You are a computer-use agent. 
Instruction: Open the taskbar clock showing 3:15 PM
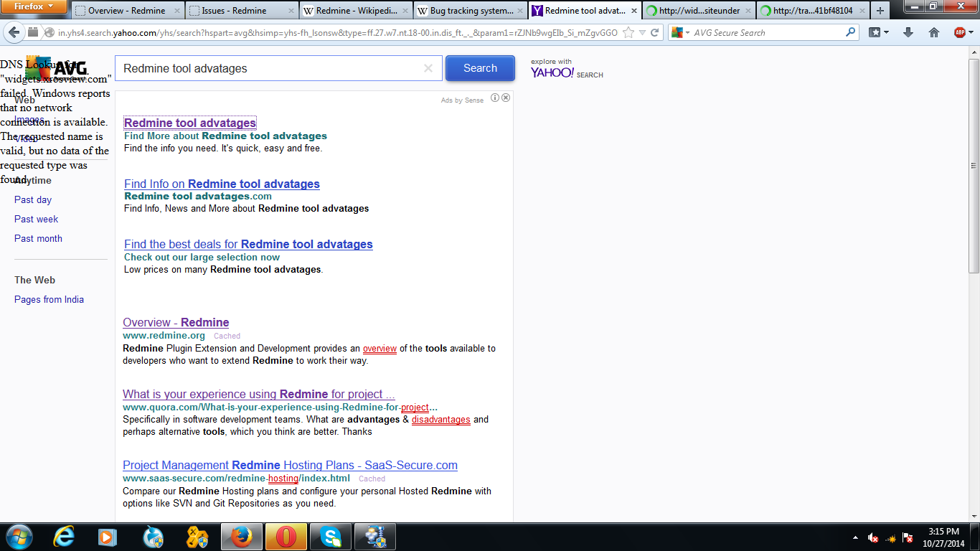pos(943,537)
